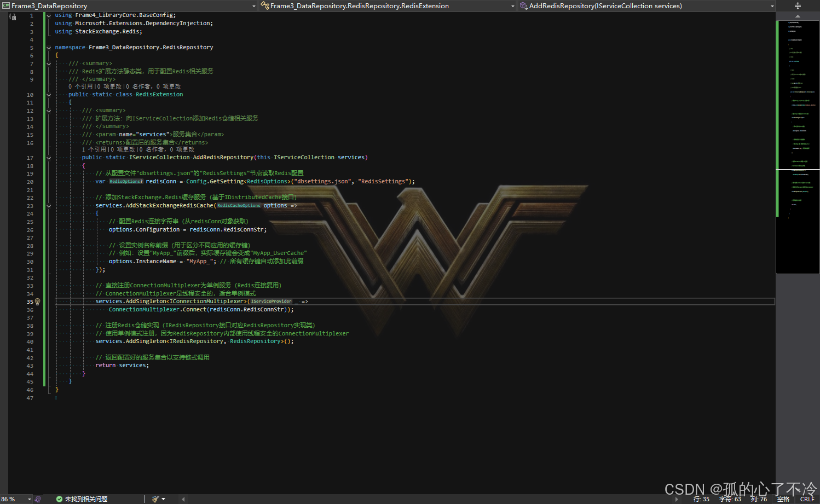Click 'options.InstanceName' on line 30
The width and height of the screenshot is (820, 504).
pyautogui.click(x=142, y=262)
